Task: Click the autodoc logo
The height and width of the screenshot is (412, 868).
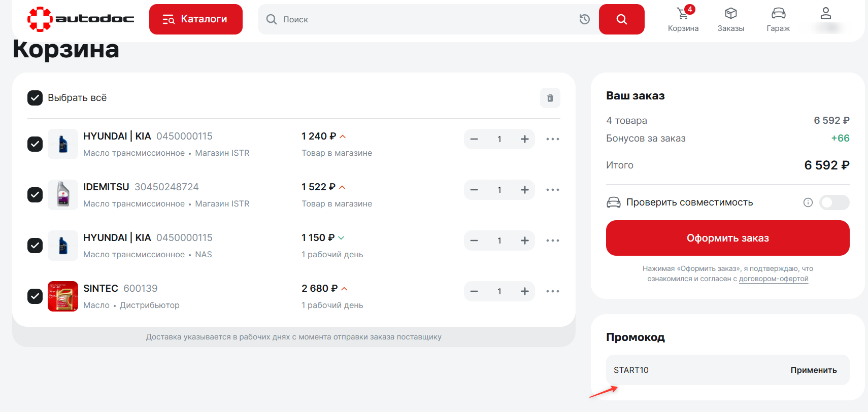Action: (81, 19)
